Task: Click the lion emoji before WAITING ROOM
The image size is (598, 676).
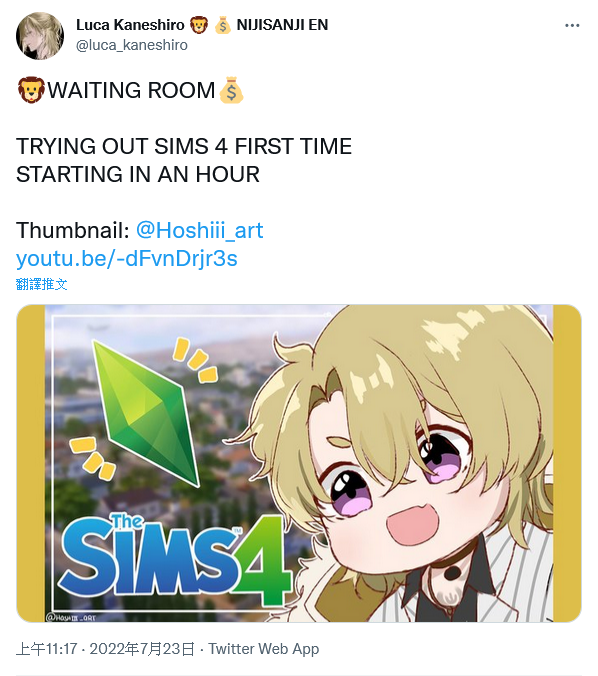Action: click(x=31, y=90)
